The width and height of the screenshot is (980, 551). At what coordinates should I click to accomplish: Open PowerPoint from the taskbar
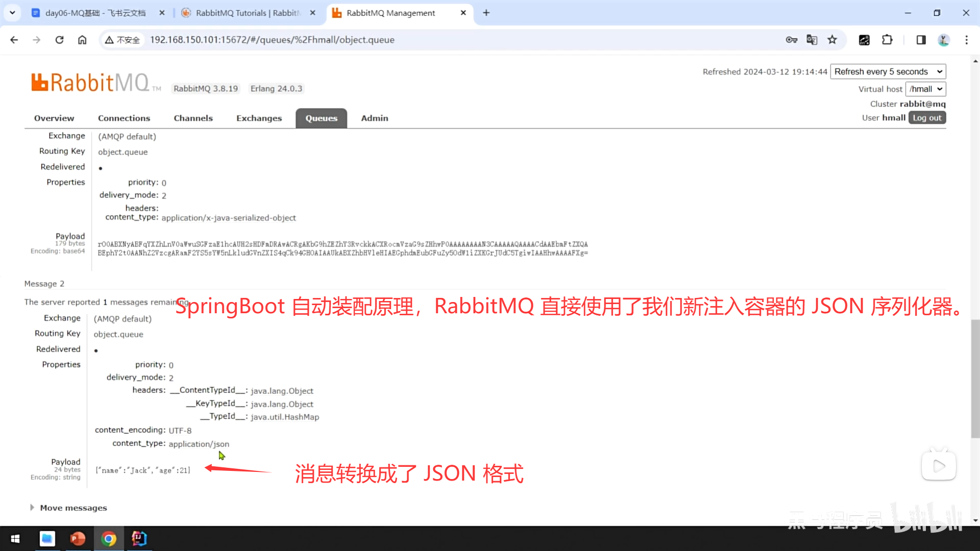[78, 539]
